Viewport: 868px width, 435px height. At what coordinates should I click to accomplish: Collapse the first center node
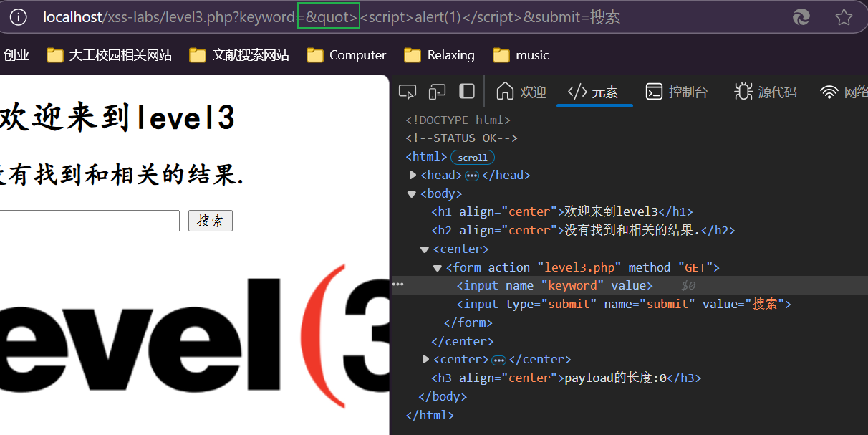pyautogui.click(x=425, y=249)
